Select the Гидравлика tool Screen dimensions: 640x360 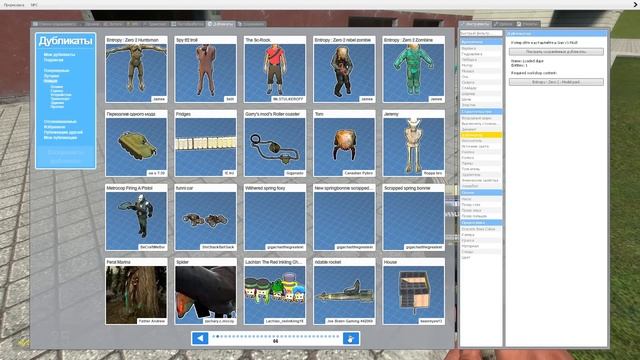(481, 54)
